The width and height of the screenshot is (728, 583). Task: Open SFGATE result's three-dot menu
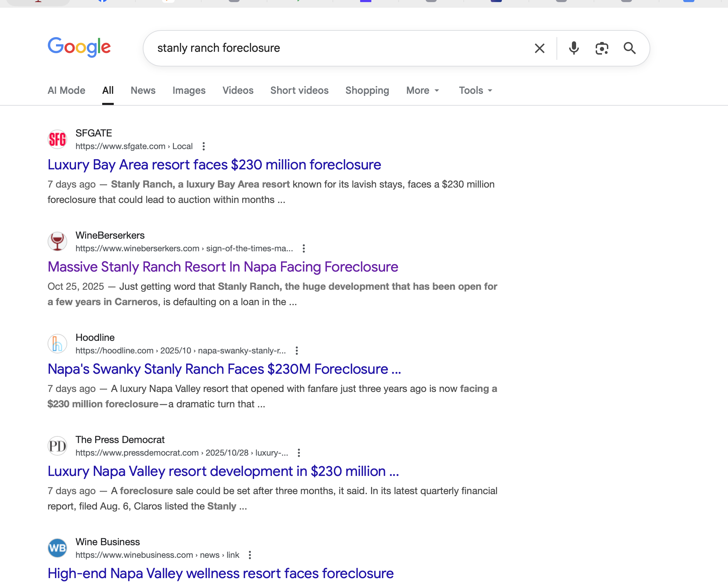(x=204, y=146)
